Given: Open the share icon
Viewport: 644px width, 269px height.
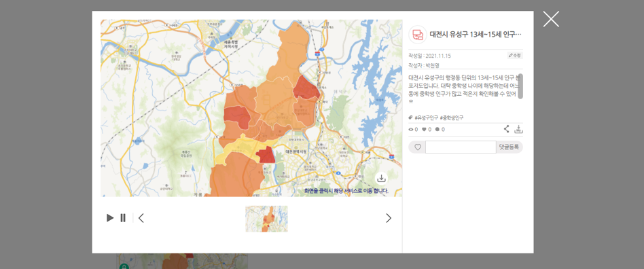Looking at the screenshot, I should coord(506,129).
